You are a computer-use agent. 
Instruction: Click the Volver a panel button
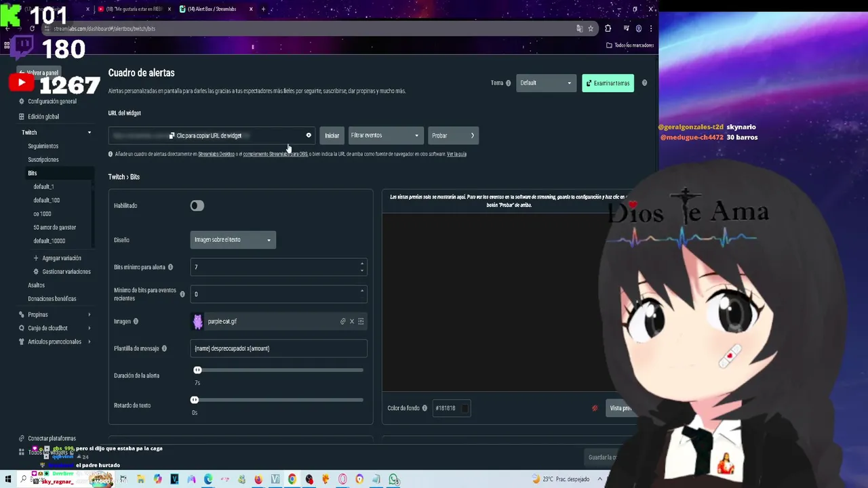pyautogui.click(x=39, y=73)
